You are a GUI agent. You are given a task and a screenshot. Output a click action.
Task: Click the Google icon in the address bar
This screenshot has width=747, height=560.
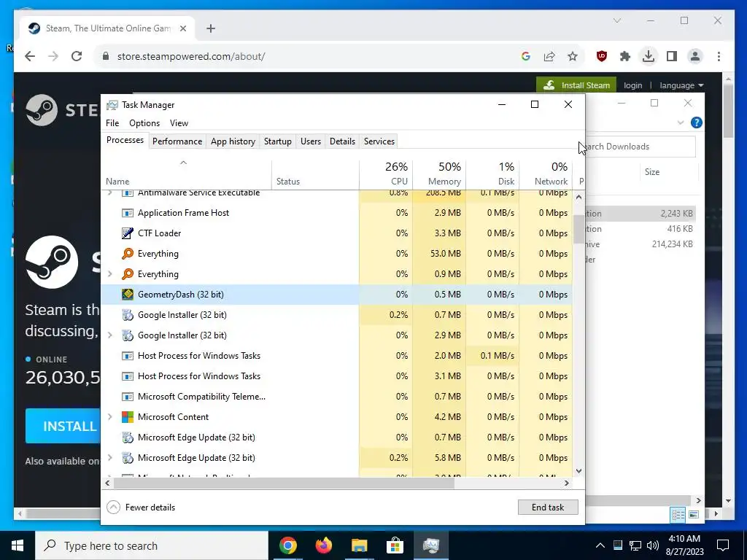click(x=526, y=56)
